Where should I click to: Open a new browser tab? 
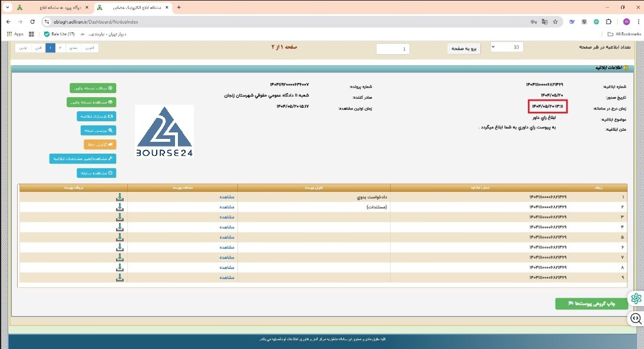pos(179,8)
